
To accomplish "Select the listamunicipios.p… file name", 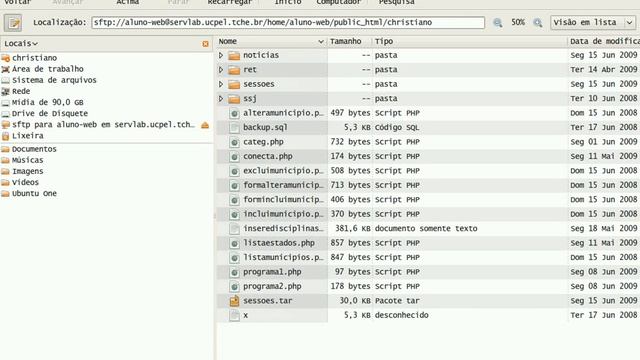I will tap(283, 258).
